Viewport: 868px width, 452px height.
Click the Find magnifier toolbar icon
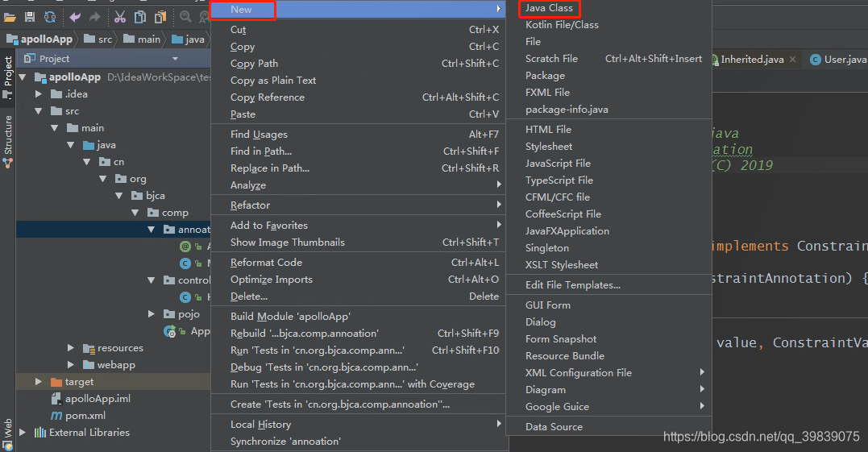pyautogui.click(x=185, y=17)
